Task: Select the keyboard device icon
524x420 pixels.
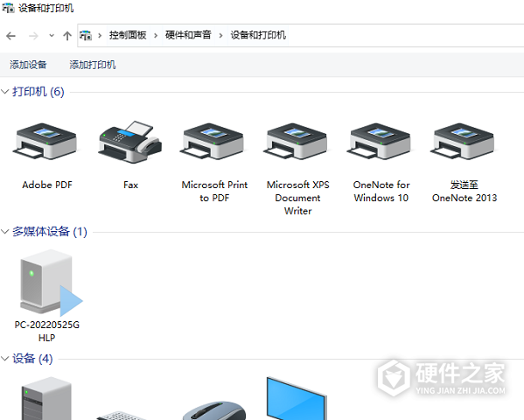Action: pyautogui.click(x=121, y=416)
